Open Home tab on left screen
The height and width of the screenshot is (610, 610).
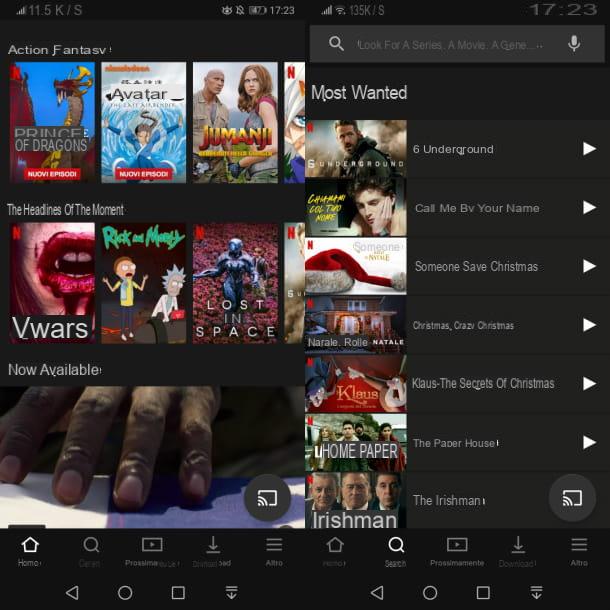click(30, 551)
